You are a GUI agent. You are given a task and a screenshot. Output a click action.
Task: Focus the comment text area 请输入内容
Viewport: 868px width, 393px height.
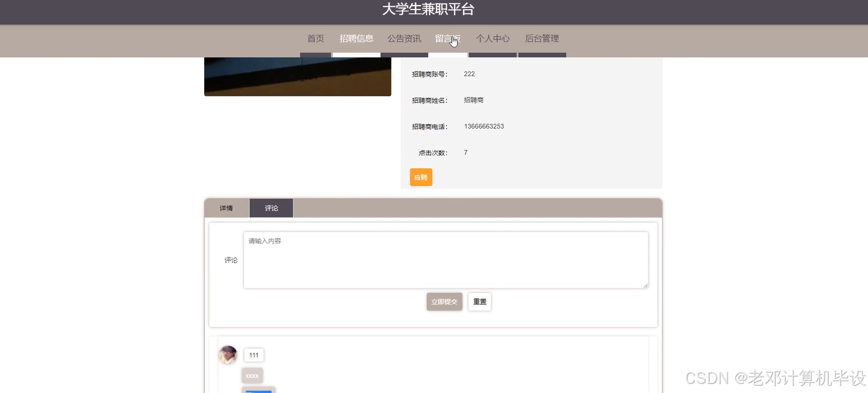click(446, 260)
